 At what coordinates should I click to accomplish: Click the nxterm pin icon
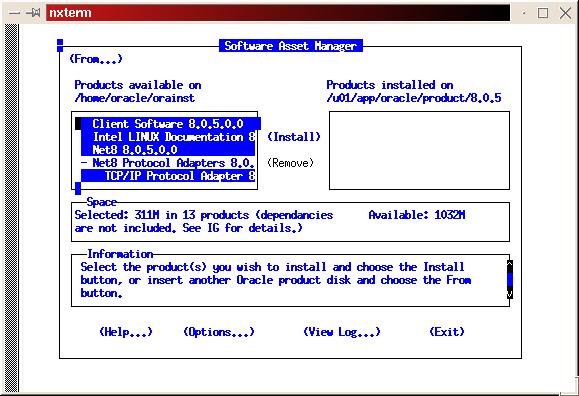pyautogui.click(x=33, y=13)
